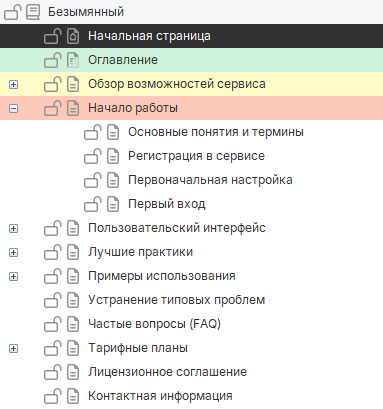This screenshot has height=409, width=383.
Task: Click the lock icon of Лицензионное соглашение
Action: pyautogui.click(x=53, y=372)
